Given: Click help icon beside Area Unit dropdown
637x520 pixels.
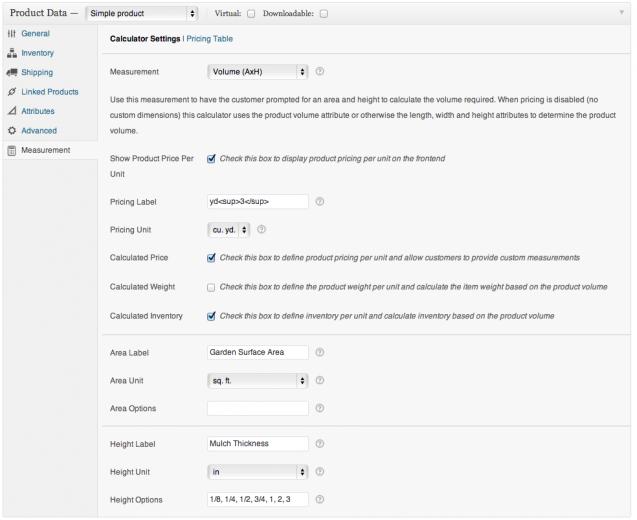Looking at the screenshot, I should click(320, 380).
